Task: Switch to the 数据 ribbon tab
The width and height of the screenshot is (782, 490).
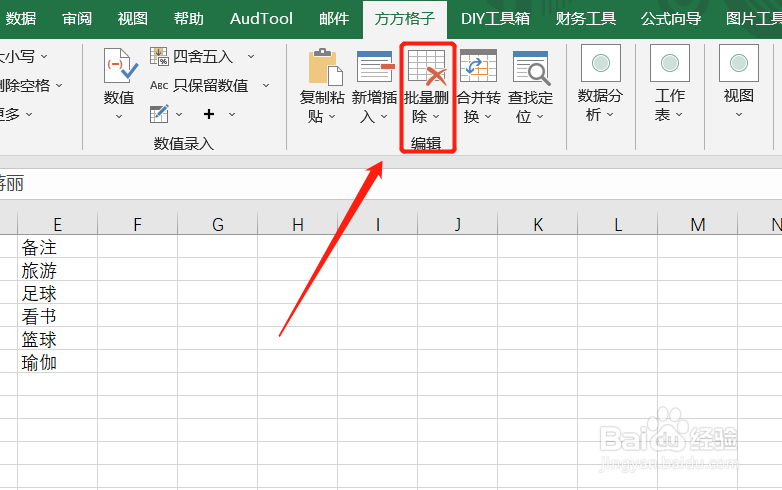Action: (21, 18)
